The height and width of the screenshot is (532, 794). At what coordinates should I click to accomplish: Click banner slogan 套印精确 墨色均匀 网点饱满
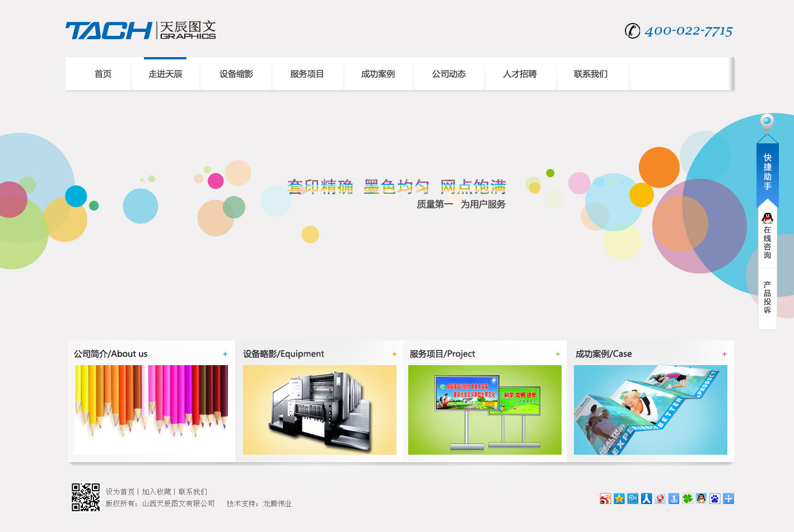(x=397, y=186)
